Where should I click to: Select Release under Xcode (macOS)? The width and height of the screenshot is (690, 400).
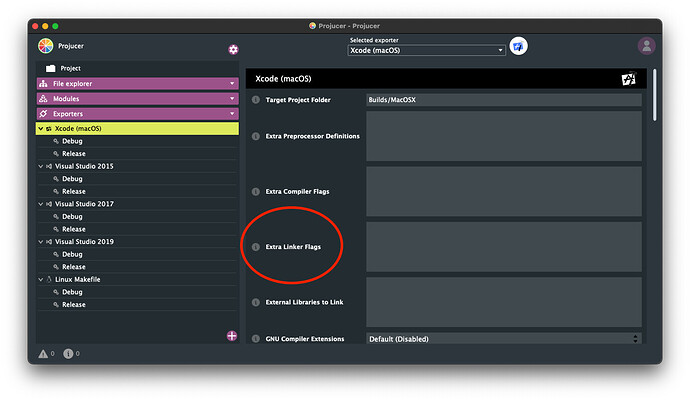tap(74, 154)
